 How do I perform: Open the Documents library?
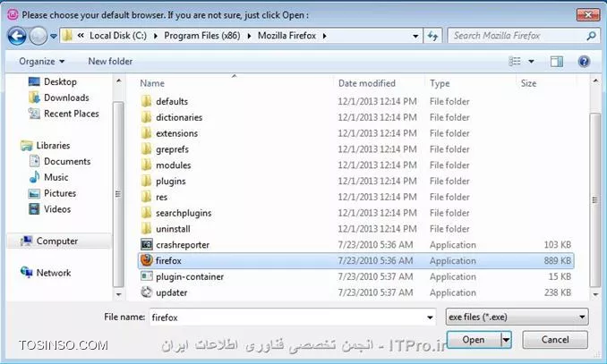tap(60, 161)
